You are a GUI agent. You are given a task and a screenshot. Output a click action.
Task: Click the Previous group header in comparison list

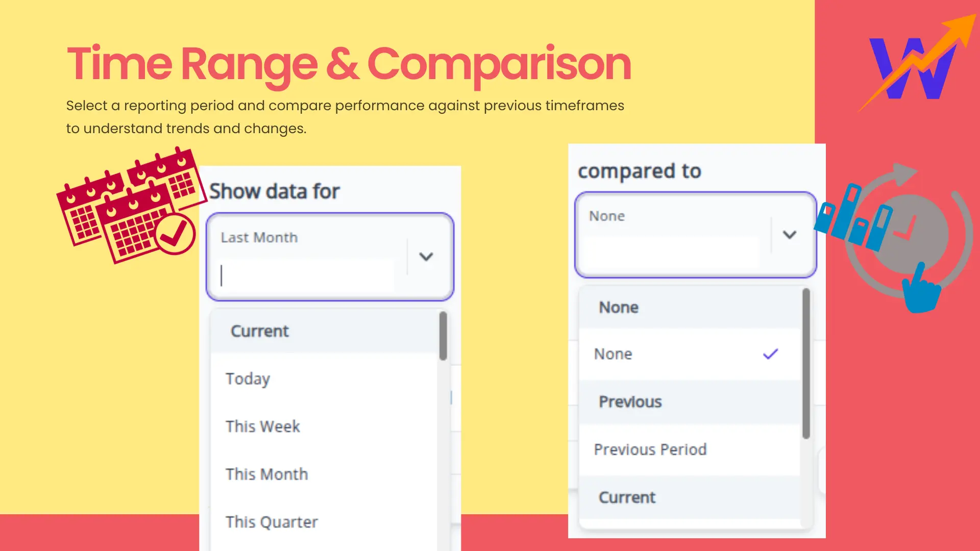(630, 402)
